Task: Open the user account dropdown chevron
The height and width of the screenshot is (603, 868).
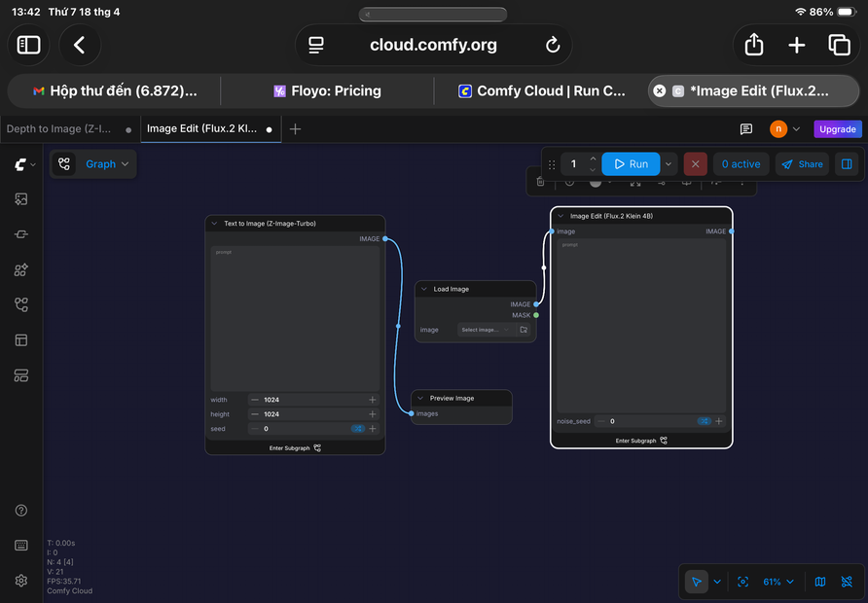Action: point(797,129)
